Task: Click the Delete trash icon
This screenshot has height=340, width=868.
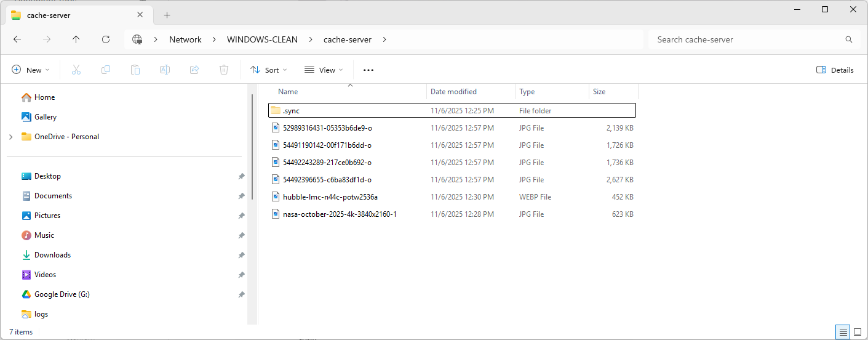Action: pos(224,70)
